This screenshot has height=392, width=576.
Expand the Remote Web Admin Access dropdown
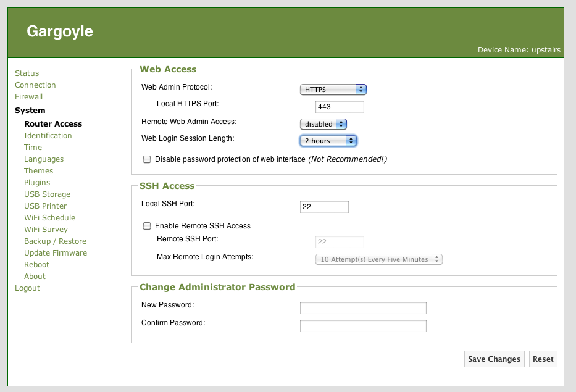pyautogui.click(x=323, y=124)
